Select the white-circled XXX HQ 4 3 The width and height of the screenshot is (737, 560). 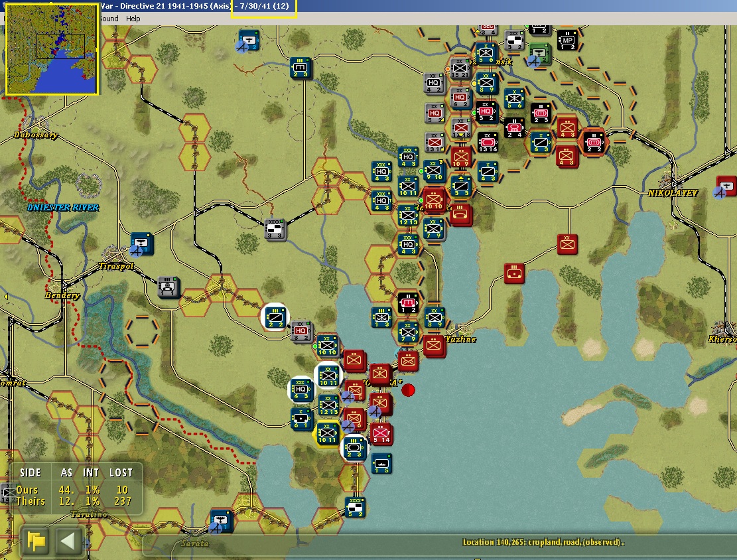(301, 389)
